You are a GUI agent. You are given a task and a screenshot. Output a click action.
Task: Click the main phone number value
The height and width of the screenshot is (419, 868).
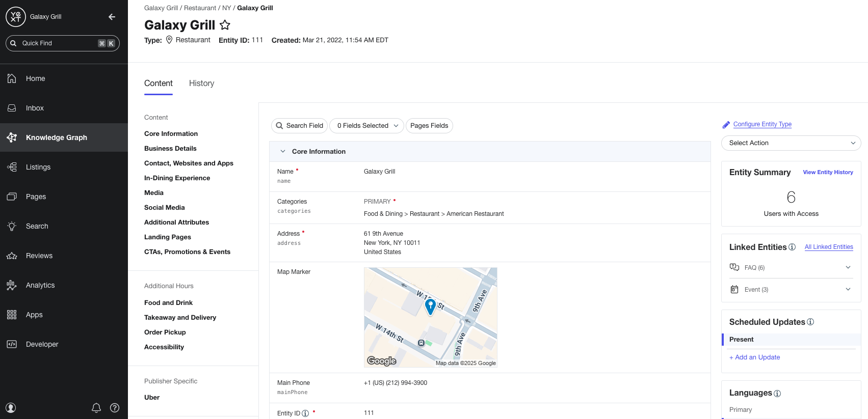[396, 383]
